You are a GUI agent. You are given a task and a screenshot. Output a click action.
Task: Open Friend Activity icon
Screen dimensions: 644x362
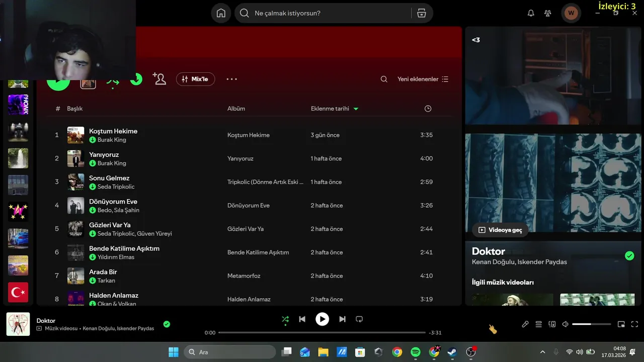(548, 13)
